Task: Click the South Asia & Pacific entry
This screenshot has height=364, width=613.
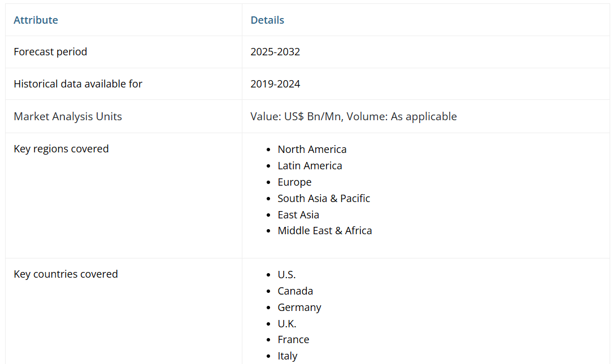Action: coord(324,199)
